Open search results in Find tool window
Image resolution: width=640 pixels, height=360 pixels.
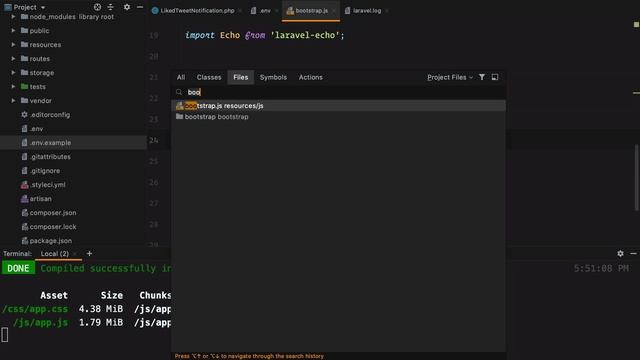(x=495, y=77)
